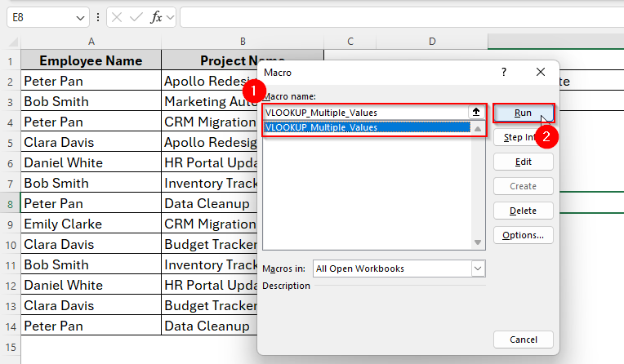
Task: Click the collapse dialog arrow beside macro name
Action: 475,113
